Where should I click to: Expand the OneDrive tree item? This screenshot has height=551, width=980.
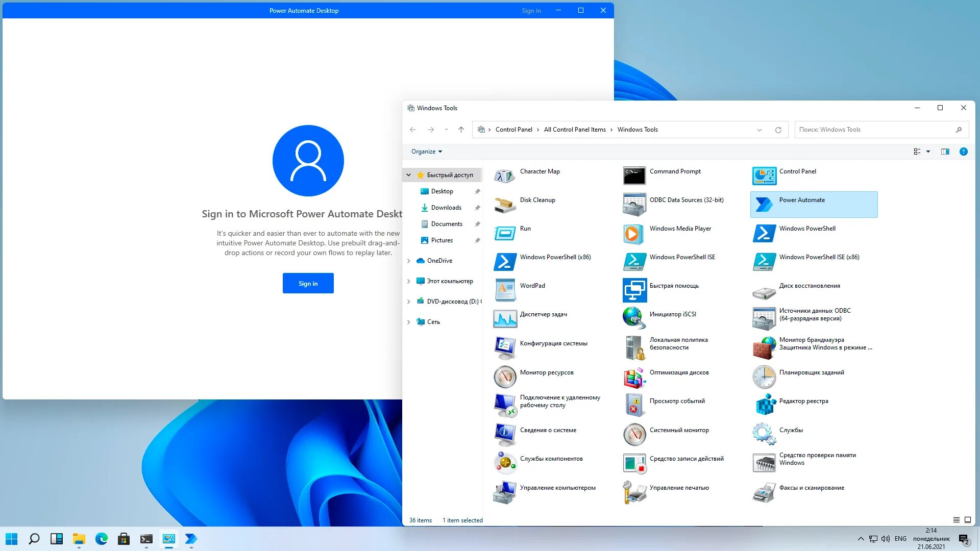point(408,260)
